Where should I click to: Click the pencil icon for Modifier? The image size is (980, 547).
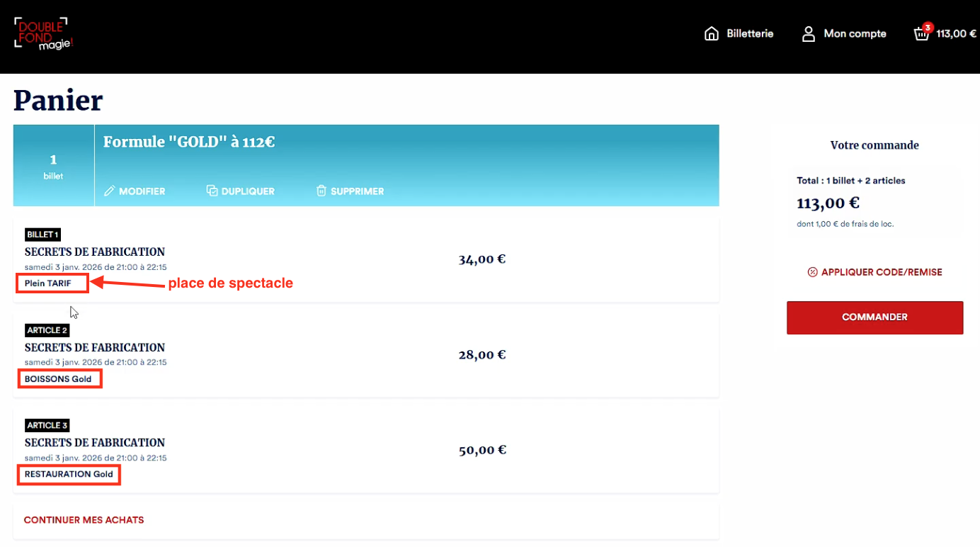[109, 191]
